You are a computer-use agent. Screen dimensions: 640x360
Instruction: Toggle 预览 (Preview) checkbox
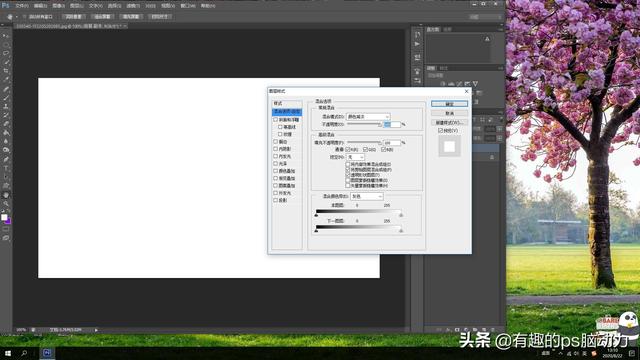[440, 131]
